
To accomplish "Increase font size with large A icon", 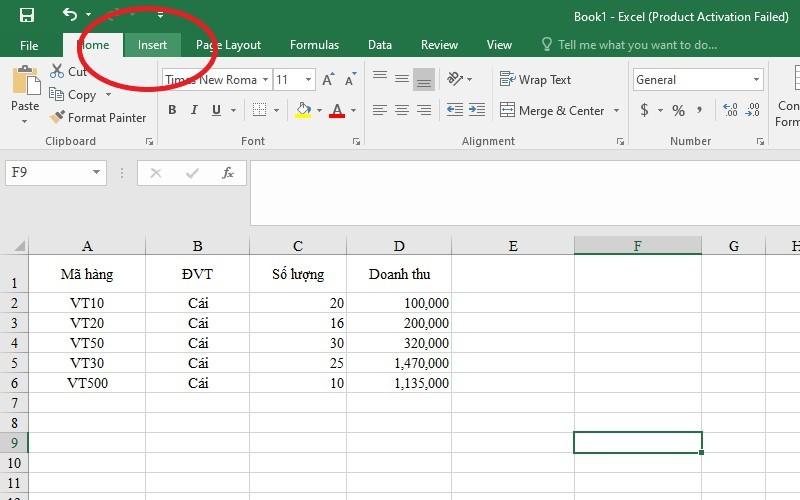I will pos(328,80).
